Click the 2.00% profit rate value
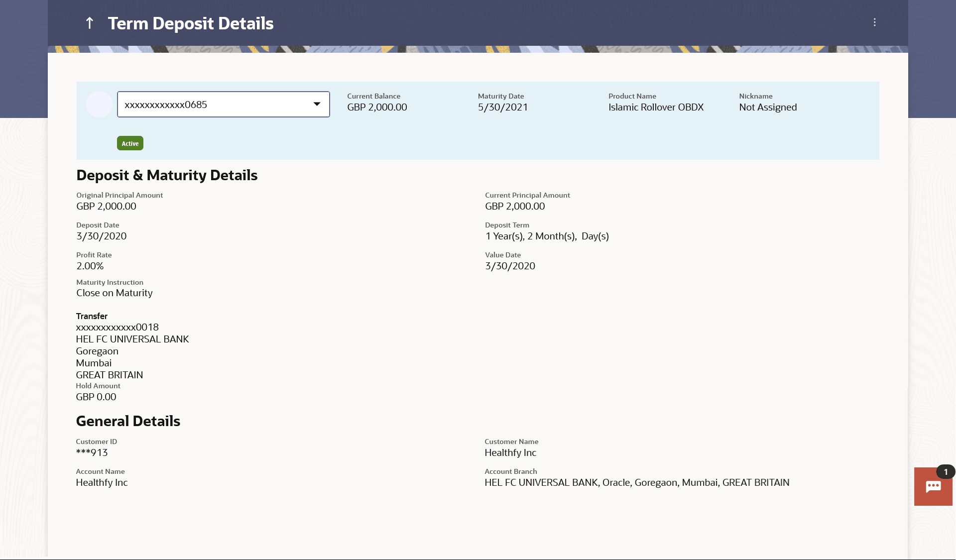This screenshot has height=560, width=956. pos(90,266)
